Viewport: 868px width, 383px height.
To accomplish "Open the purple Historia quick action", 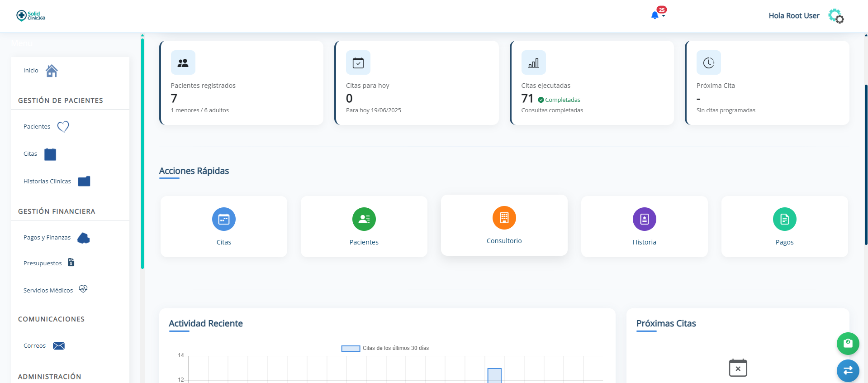I will point(644,219).
